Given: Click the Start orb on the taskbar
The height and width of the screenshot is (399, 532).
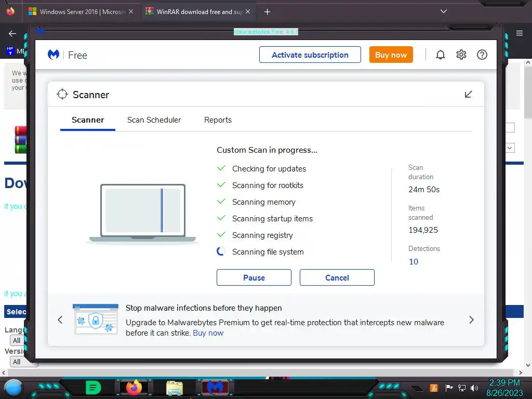Looking at the screenshot, I should pyautogui.click(x=14, y=388).
